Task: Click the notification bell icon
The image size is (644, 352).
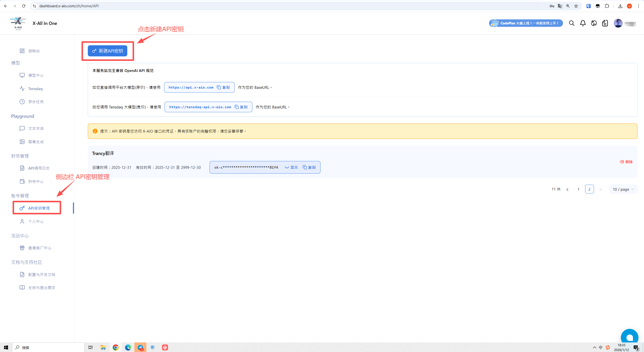Action: tap(583, 23)
